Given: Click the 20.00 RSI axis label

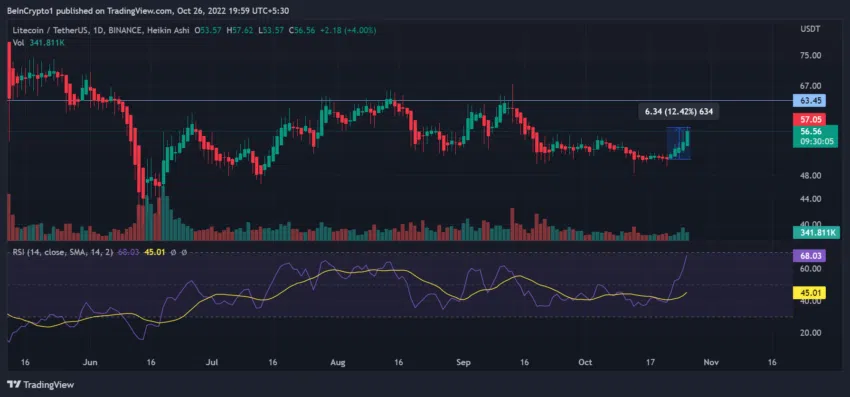Looking at the screenshot, I should (811, 333).
